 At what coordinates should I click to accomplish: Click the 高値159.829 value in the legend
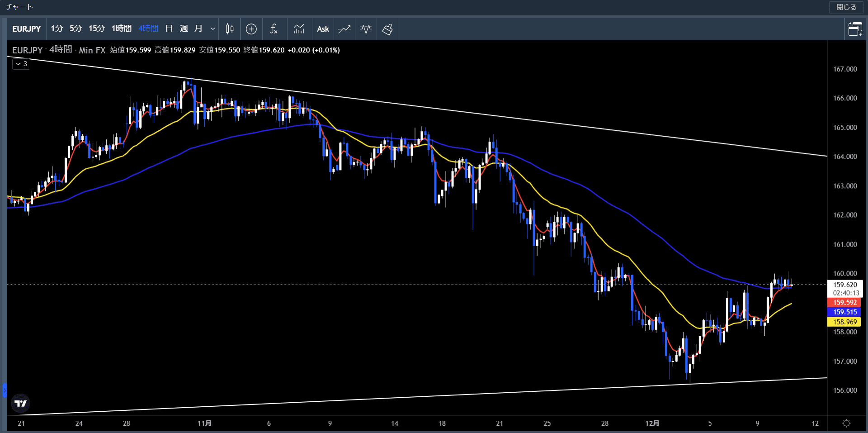175,50
